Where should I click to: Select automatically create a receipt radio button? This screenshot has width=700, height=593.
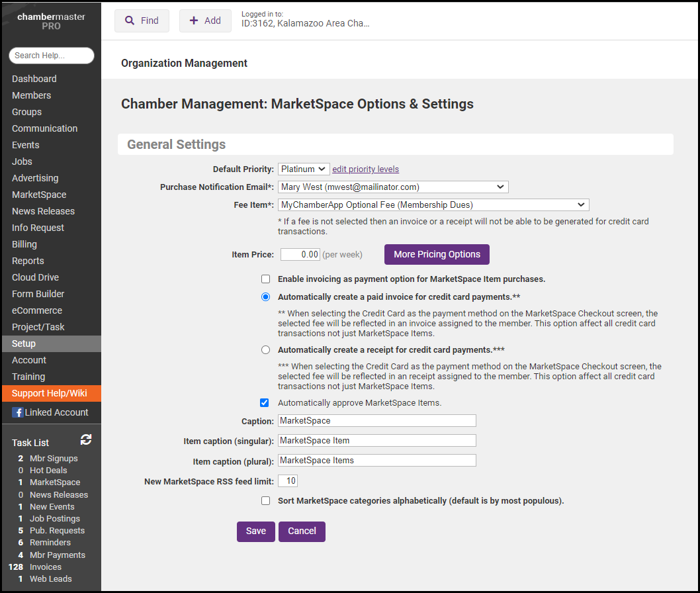pos(266,350)
